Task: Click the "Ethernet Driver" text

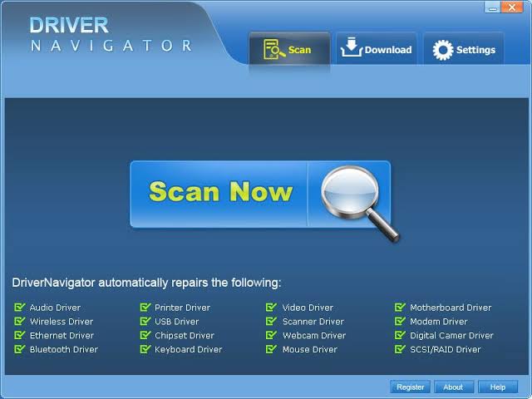Action: (62, 336)
